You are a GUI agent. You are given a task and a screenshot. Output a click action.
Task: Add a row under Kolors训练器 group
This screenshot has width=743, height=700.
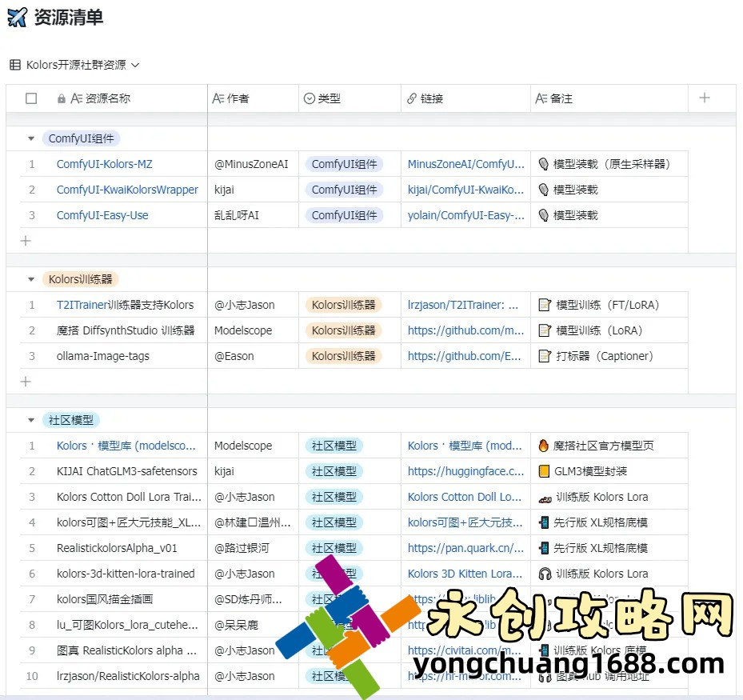26,382
